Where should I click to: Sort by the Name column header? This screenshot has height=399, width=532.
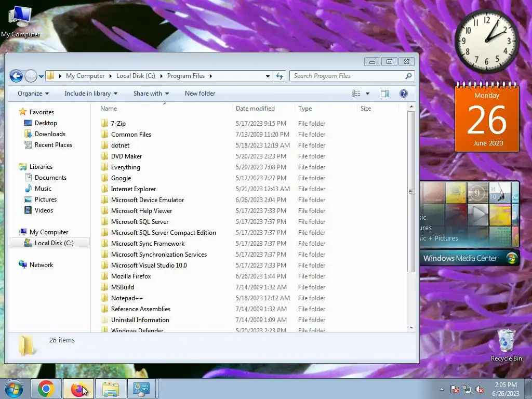(x=165, y=109)
